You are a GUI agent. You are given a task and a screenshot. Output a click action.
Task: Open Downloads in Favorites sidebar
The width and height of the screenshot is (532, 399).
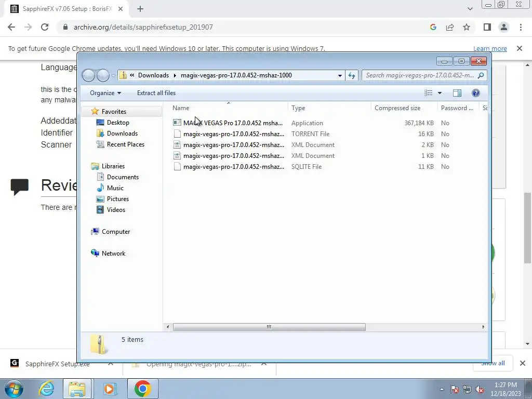[122, 134]
